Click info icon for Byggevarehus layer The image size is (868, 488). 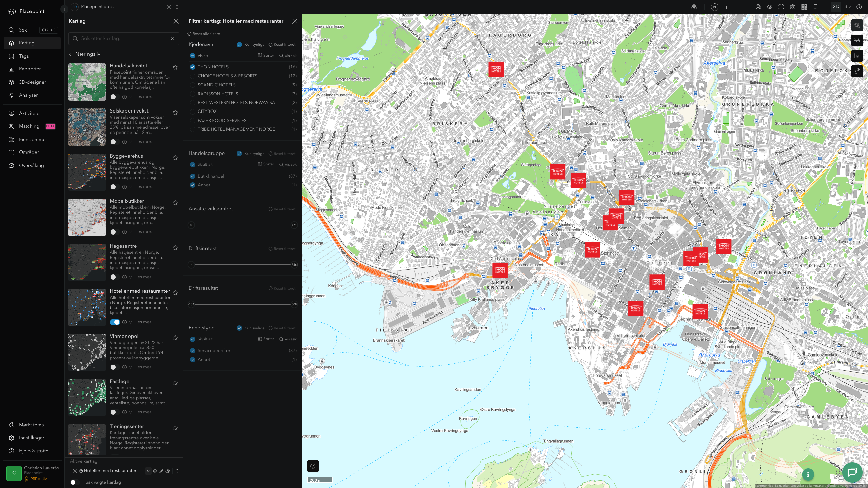pos(124,187)
